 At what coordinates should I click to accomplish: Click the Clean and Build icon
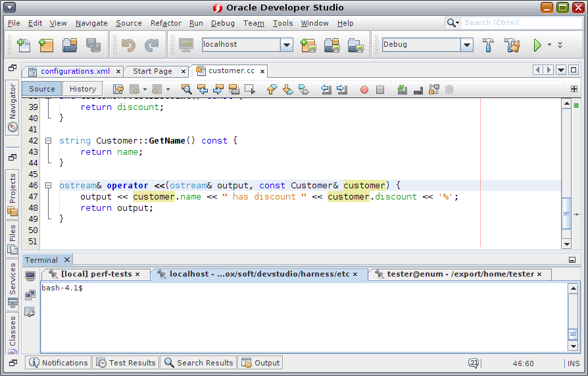click(512, 45)
